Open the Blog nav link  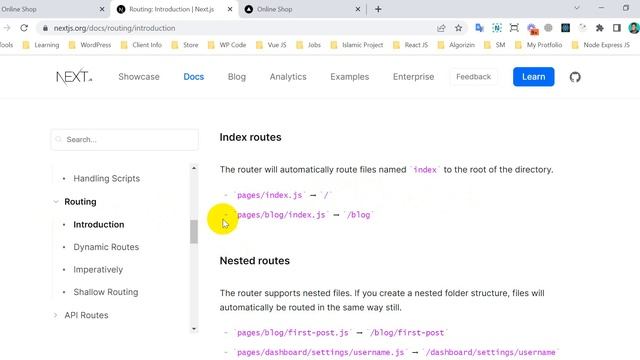pyautogui.click(x=237, y=77)
